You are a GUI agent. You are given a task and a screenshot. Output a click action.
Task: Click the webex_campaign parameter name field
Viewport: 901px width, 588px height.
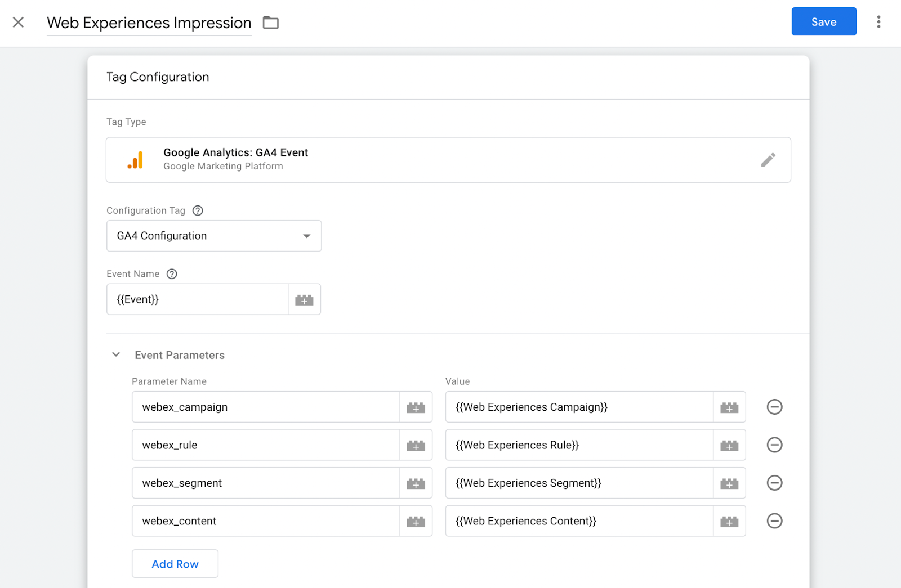point(266,407)
